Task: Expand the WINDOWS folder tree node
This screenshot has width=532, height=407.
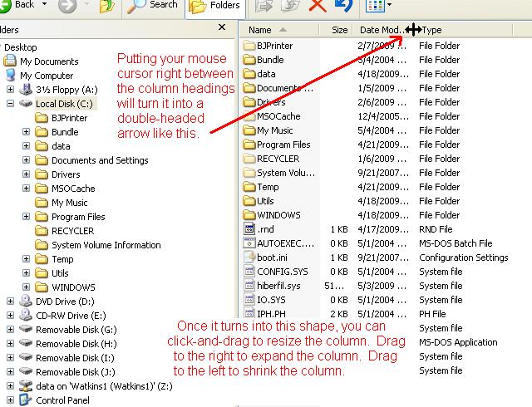Action: click(x=27, y=287)
